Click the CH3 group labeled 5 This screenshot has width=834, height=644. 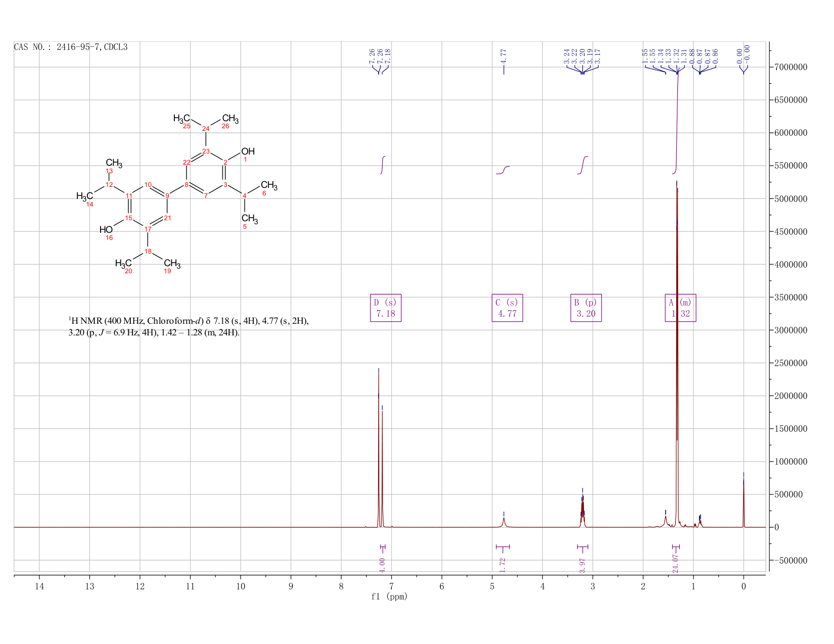click(250, 219)
